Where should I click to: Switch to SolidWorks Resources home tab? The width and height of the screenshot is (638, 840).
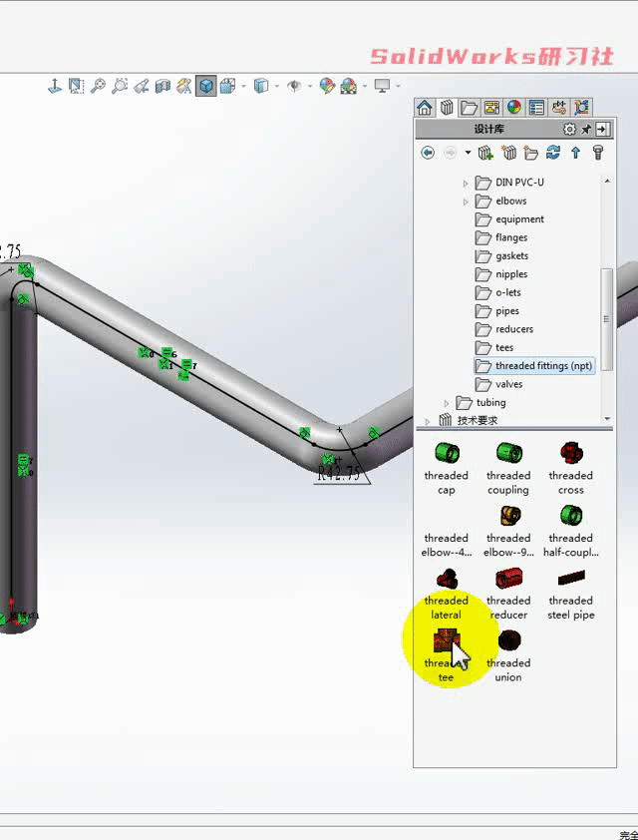[x=425, y=108]
